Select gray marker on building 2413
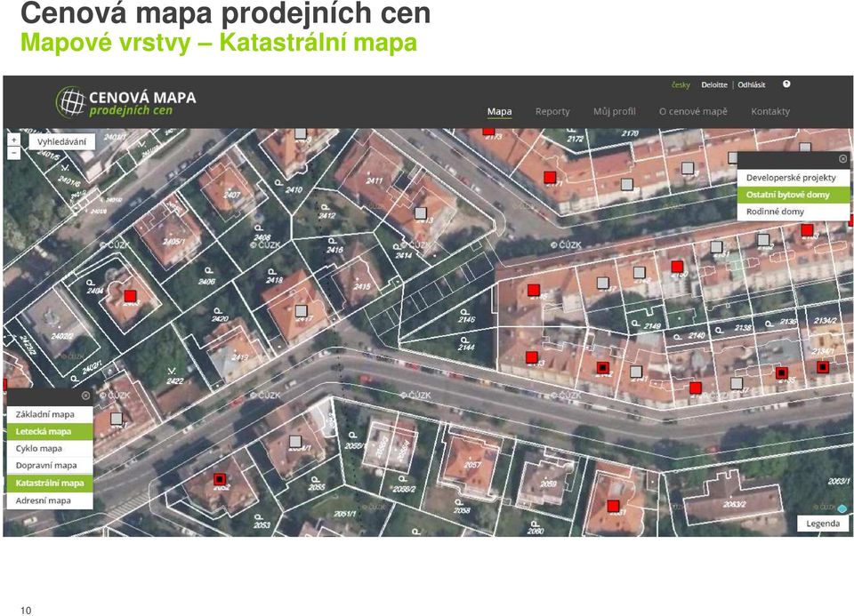 421,213
